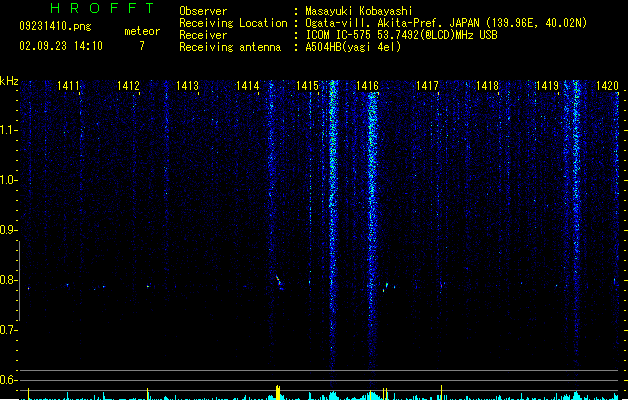Click the 1414 time axis marker

tap(248, 86)
